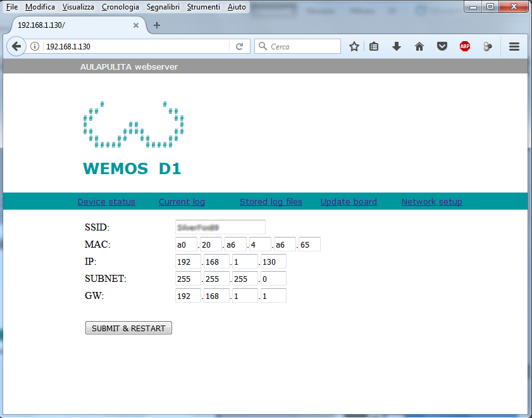This screenshot has width=532, height=418.
Task: Minimize the Firefox window
Action: tap(473, 6)
